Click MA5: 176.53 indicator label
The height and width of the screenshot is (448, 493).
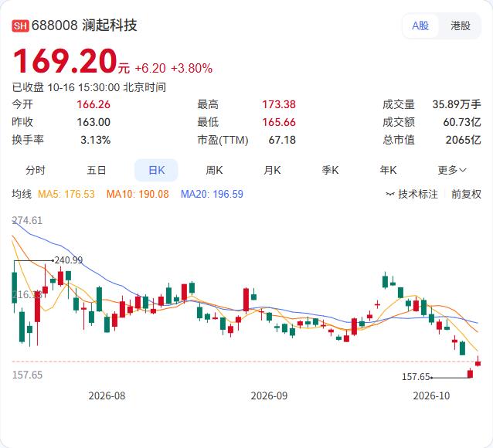(66, 194)
